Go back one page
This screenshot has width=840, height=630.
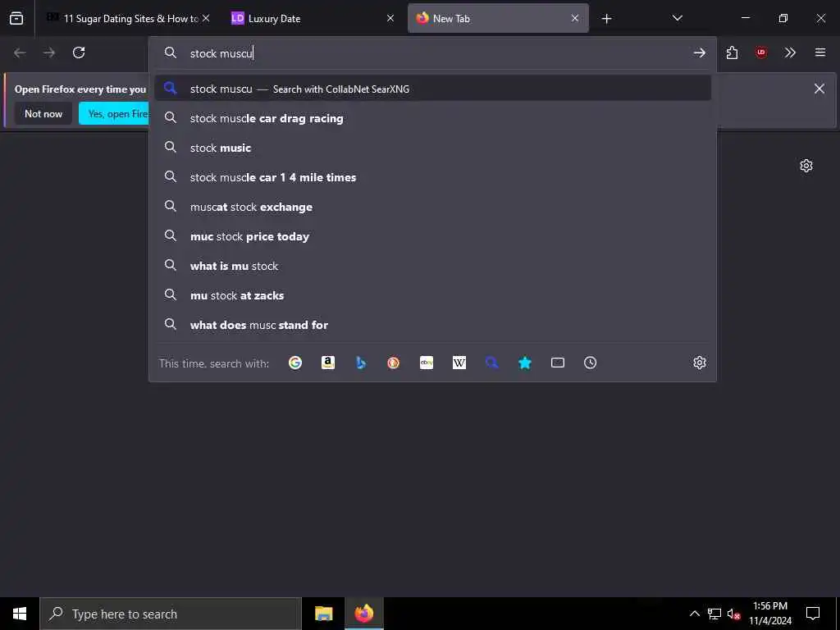tap(20, 52)
